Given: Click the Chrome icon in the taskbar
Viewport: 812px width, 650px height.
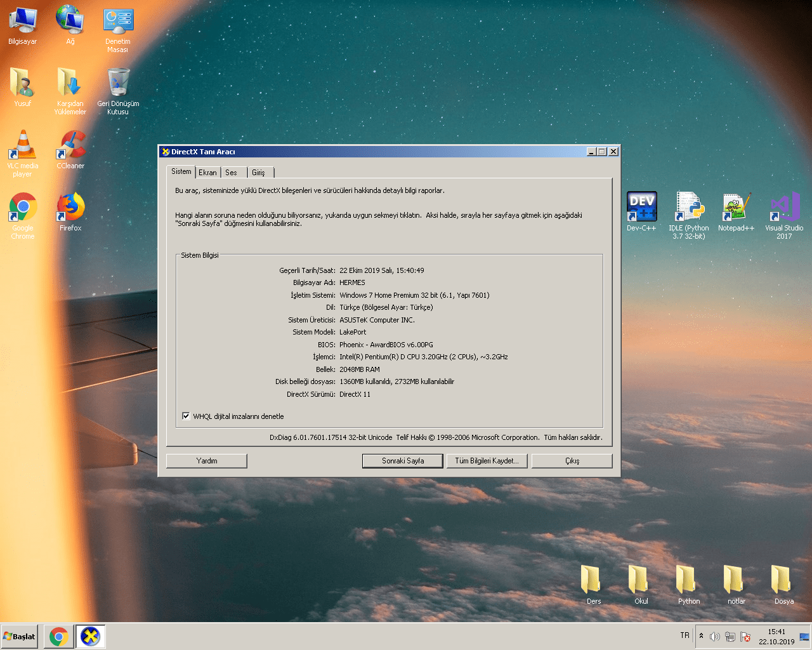Looking at the screenshot, I should [58, 636].
